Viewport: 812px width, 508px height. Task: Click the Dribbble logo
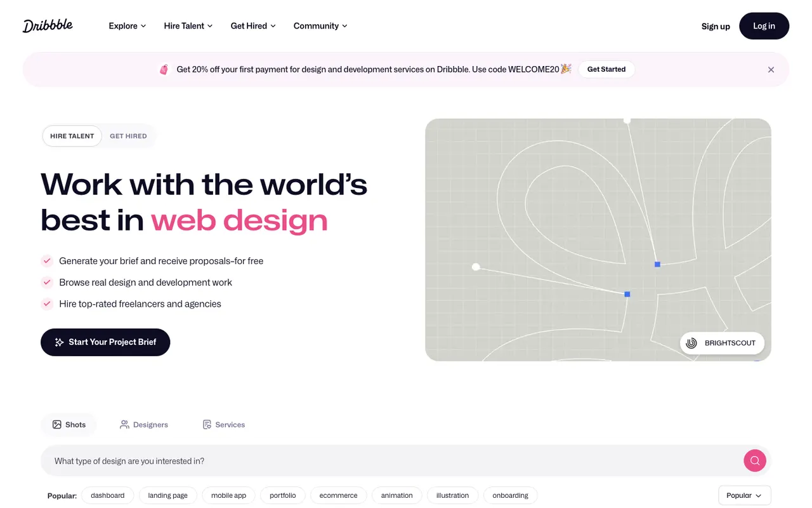tap(48, 25)
